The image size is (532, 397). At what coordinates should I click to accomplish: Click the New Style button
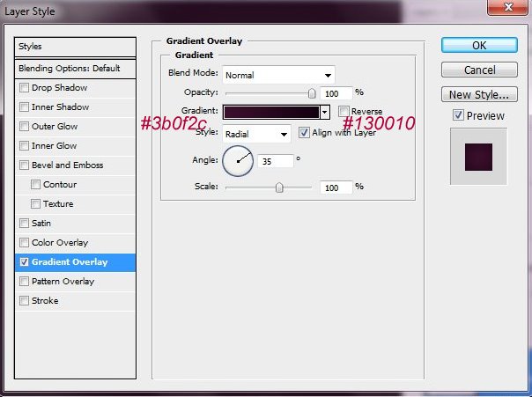point(478,94)
